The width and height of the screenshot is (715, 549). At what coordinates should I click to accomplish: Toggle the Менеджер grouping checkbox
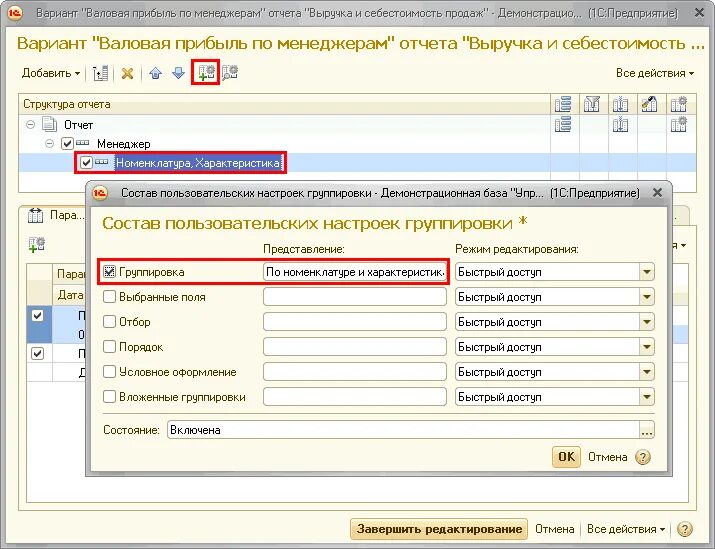coord(67,144)
